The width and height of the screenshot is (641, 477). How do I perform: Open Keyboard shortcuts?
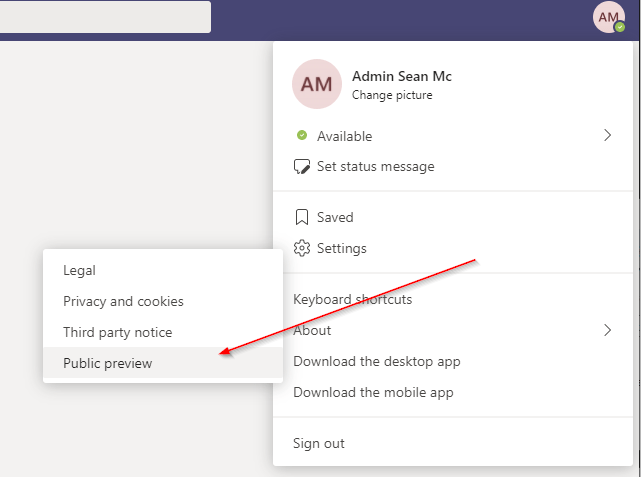352,299
